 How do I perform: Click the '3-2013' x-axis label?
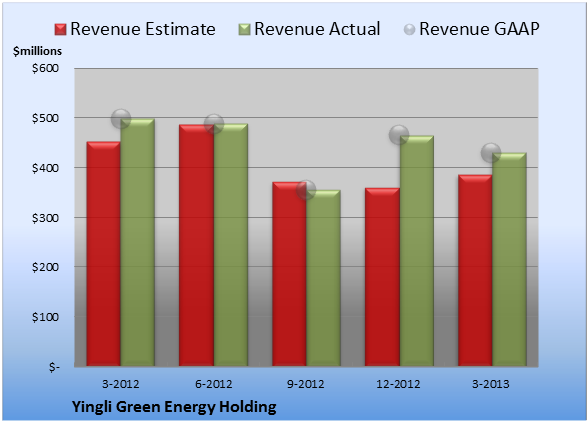(490, 384)
